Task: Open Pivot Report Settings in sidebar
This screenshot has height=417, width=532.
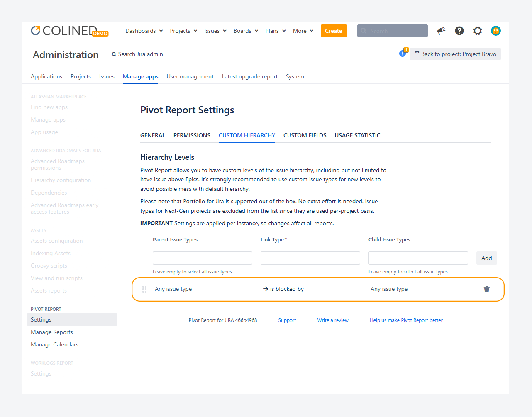Action: coord(72,319)
